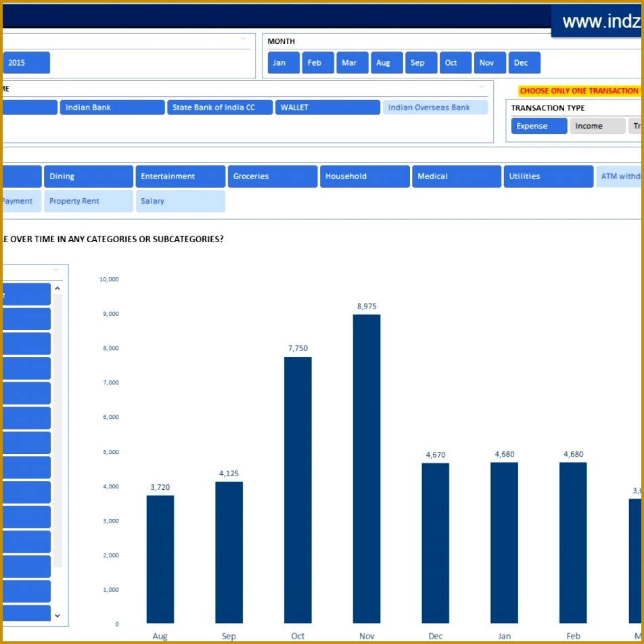Select Aug in the Month slicer
Screen dimensions: 644x644
click(x=386, y=63)
